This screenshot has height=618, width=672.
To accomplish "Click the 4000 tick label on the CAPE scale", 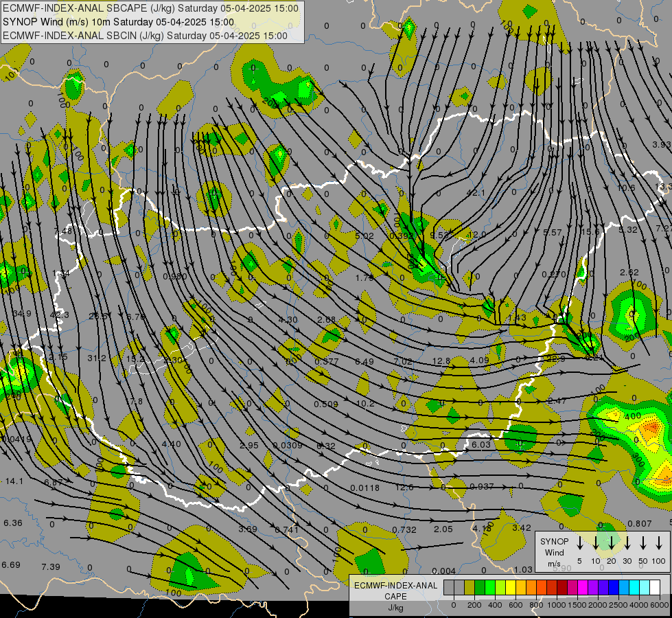I will (639, 605).
